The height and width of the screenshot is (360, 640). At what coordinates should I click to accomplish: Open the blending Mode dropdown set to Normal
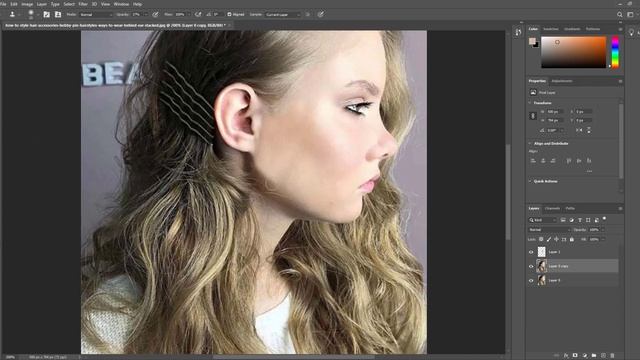[x=96, y=14]
